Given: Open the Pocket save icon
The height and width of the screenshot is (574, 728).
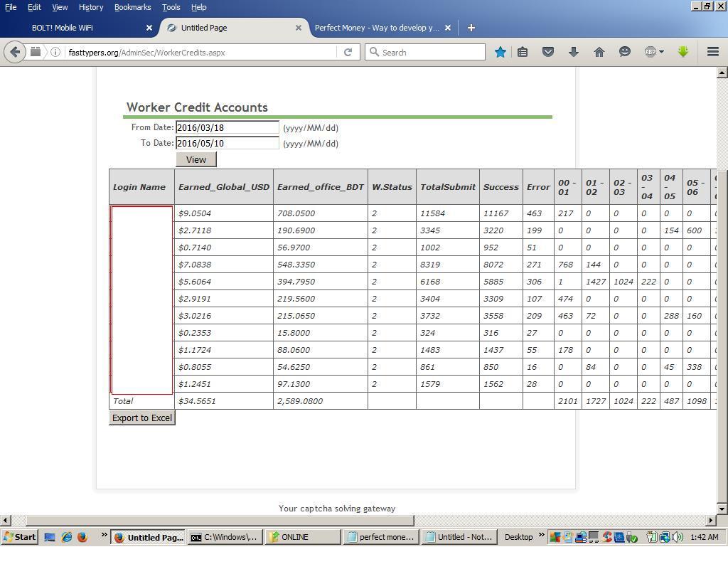Looking at the screenshot, I should [x=548, y=52].
